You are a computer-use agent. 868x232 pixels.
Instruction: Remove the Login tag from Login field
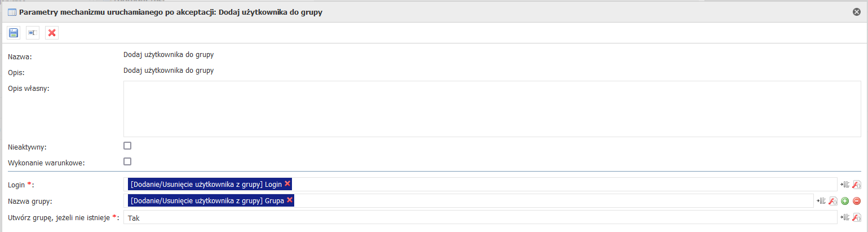pyautogui.click(x=287, y=183)
